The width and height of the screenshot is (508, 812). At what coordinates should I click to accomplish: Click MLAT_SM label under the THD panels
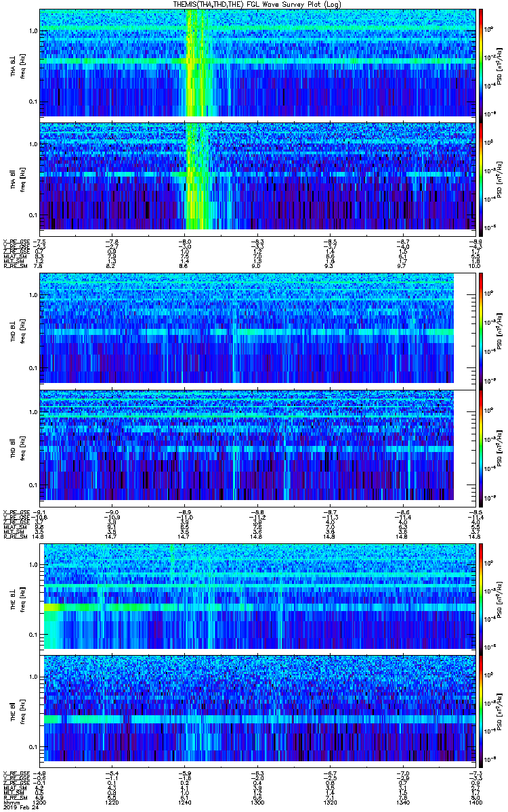coord(14,527)
